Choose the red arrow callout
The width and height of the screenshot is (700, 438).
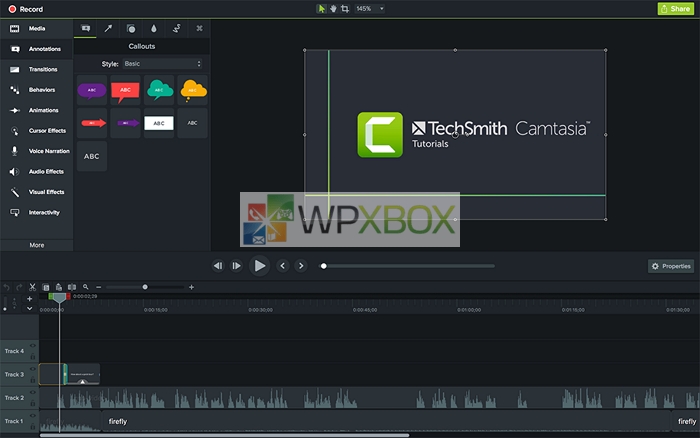[x=92, y=123]
